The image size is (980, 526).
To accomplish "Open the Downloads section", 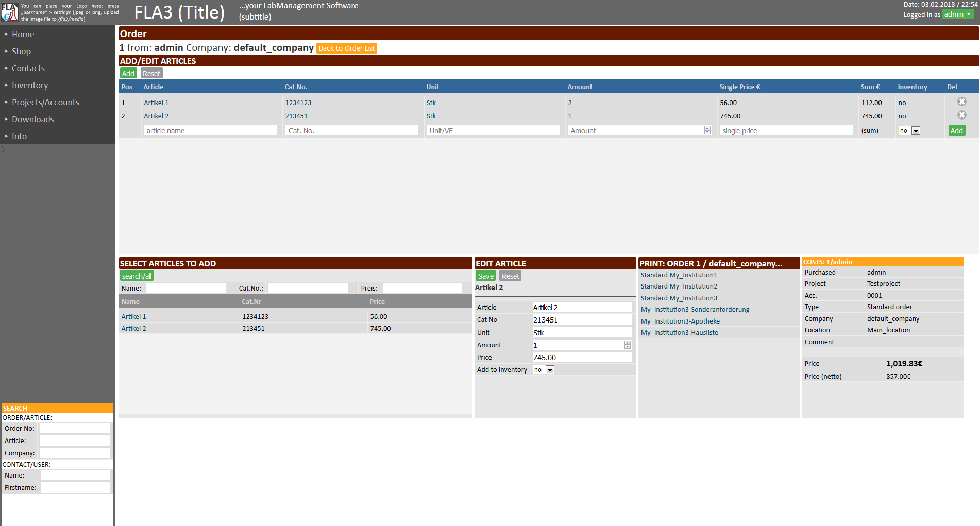I will click(32, 119).
